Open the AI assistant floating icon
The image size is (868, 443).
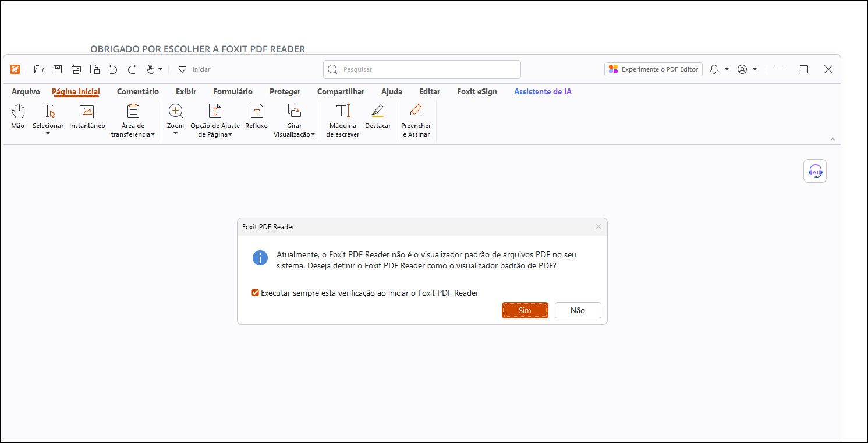coord(815,171)
